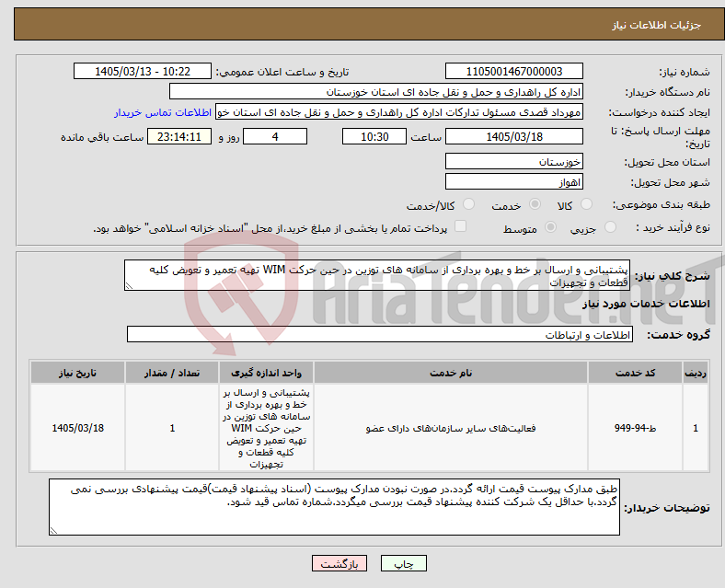The height and width of the screenshot is (588, 725).
Task: Click the نوع فرآیند خرید label
Action: (673, 227)
